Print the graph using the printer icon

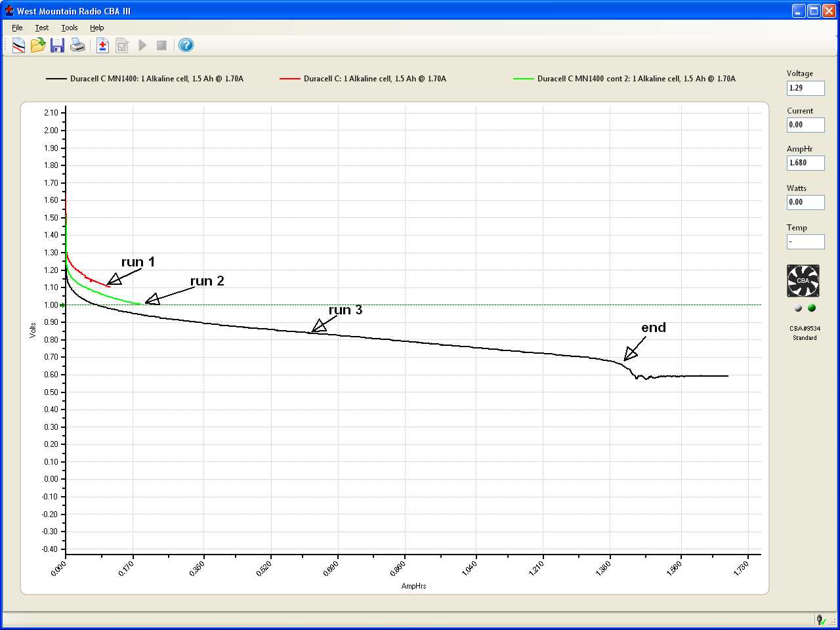point(77,45)
